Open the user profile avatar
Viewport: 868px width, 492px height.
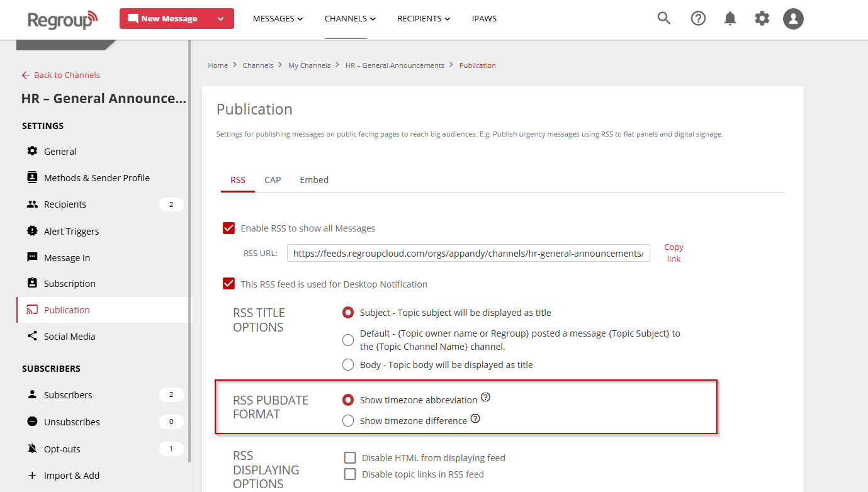tap(793, 18)
